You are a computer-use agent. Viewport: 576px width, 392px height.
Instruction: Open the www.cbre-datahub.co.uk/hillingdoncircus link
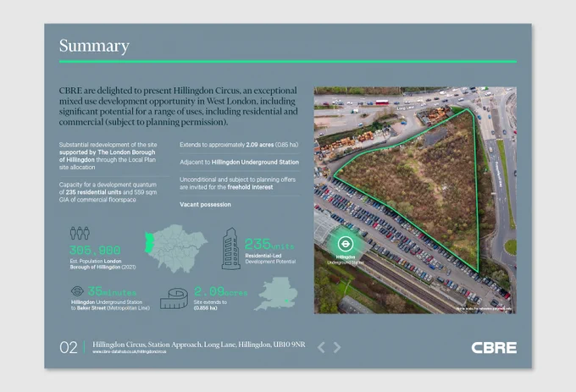[130, 351]
